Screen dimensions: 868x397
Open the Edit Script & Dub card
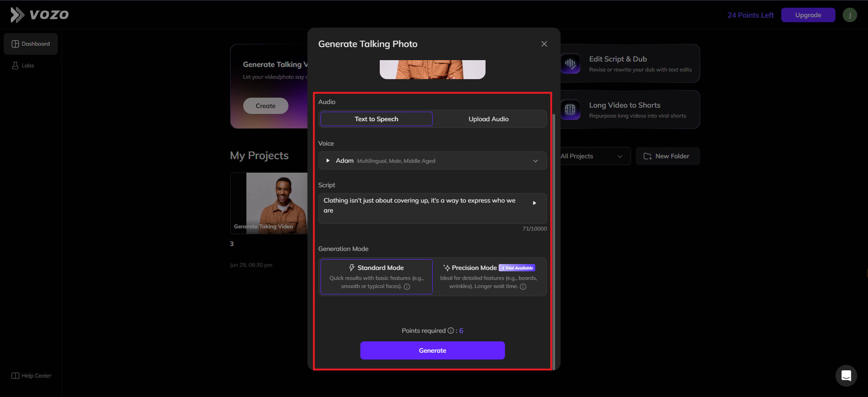pyautogui.click(x=630, y=63)
